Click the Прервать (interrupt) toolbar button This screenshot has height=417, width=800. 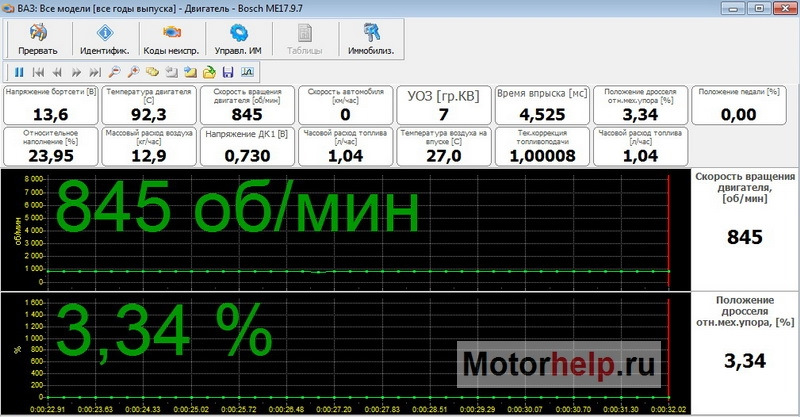(x=38, y=39)
